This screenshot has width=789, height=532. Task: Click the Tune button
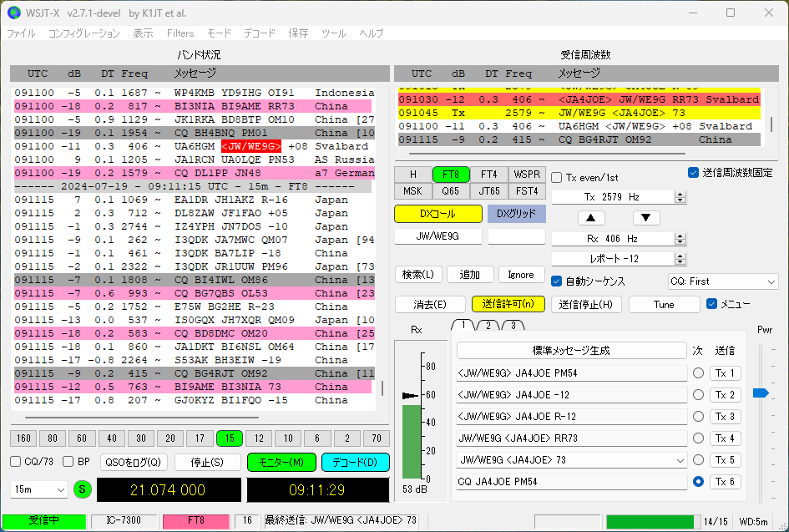click(665, 304)
